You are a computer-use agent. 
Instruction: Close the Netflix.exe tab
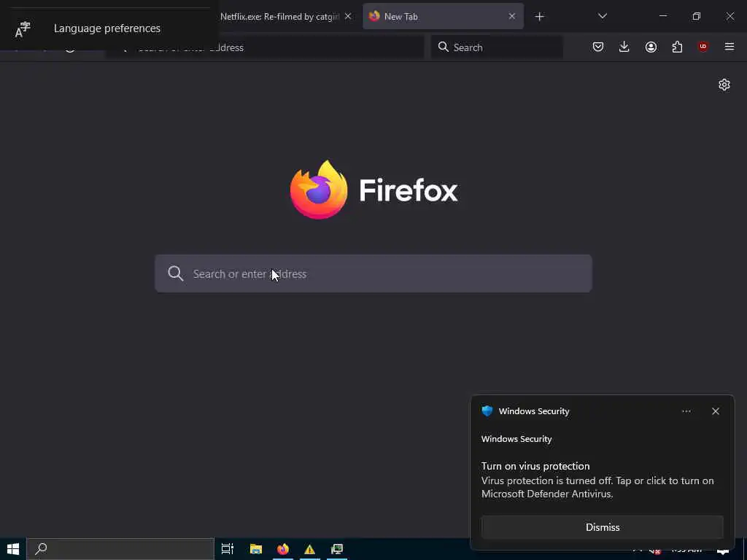click(348, 16)
